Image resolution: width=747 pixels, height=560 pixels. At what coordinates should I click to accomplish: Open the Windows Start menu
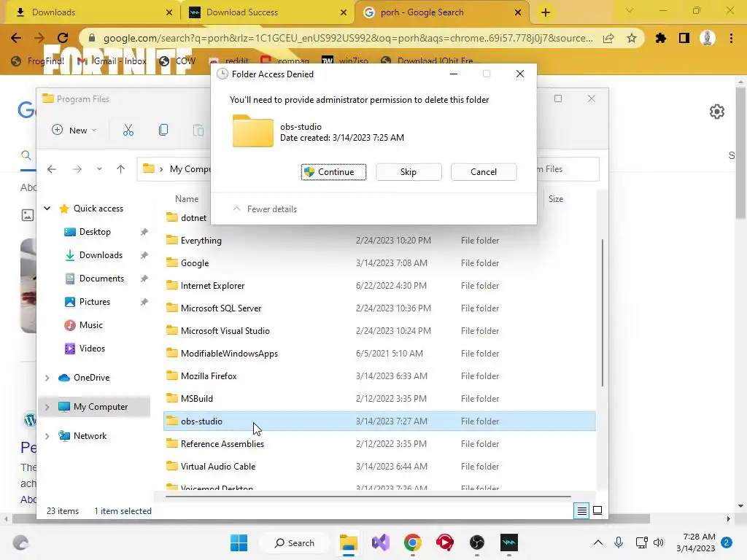[x=239, y=542]
